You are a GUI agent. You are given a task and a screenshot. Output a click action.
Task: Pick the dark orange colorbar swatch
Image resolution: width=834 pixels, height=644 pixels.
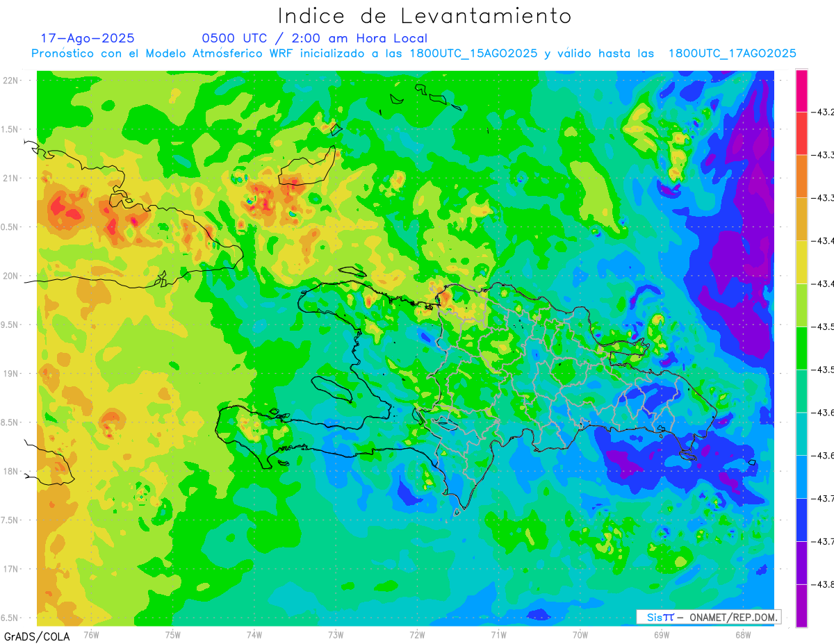click(801, 176)
